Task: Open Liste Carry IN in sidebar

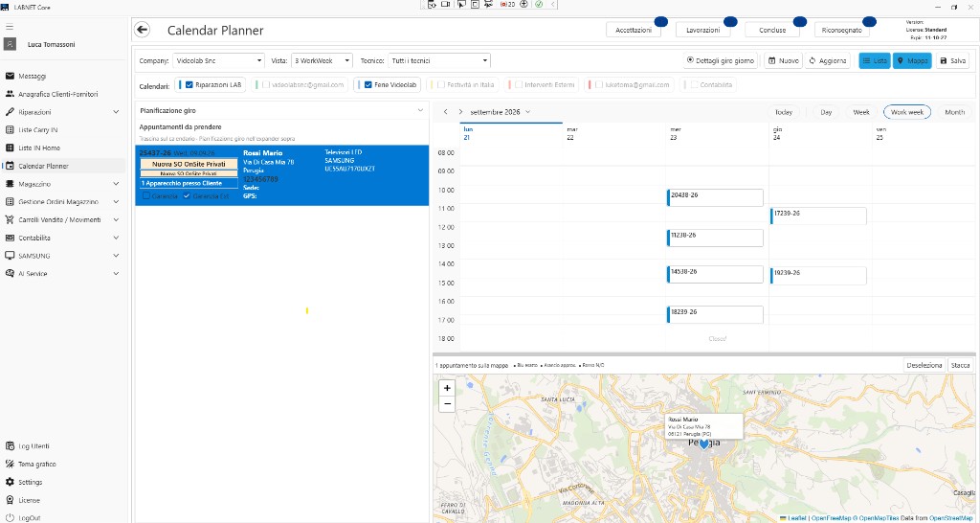Action: [37, 130]
